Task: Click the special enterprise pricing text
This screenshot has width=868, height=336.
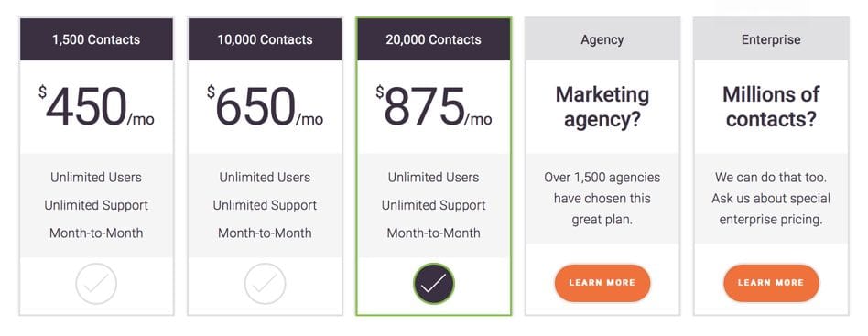Action: 771,198
